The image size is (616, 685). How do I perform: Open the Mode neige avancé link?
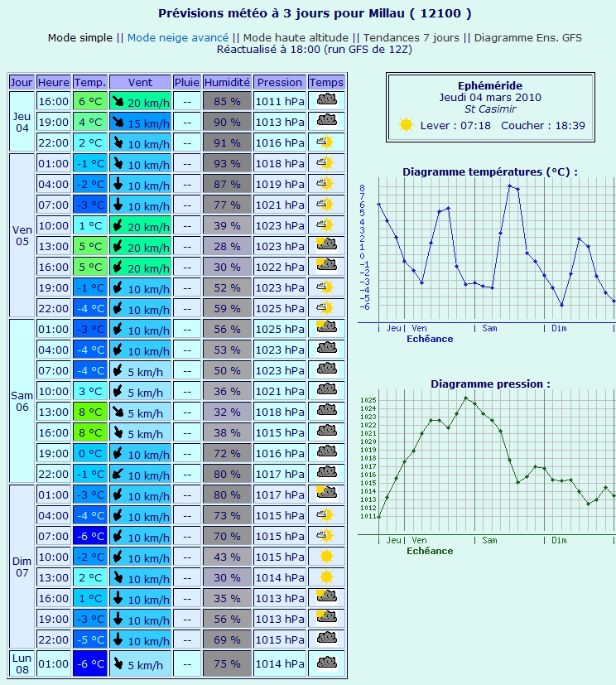[x=178, y=38]
